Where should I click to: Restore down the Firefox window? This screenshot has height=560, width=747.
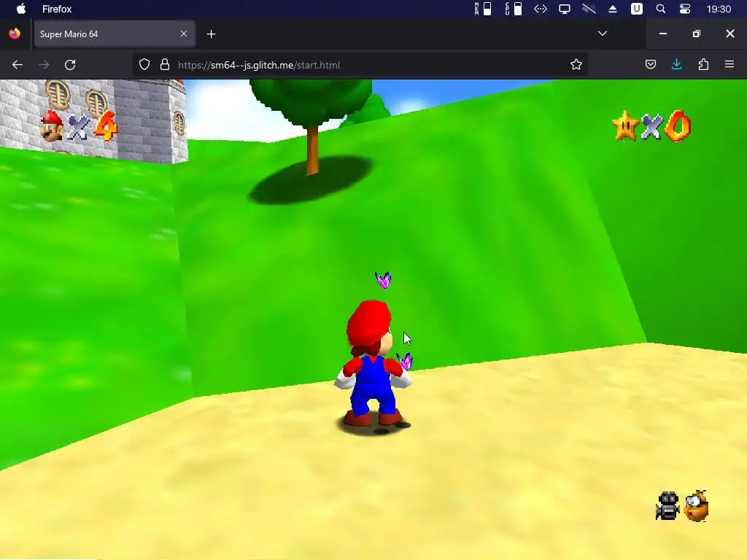(697, 34)
